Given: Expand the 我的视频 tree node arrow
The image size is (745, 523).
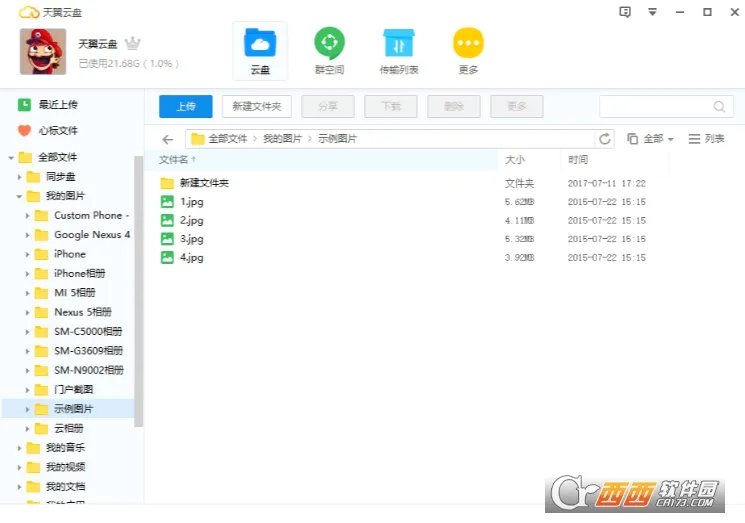Looking at the screenshot, I should 19,467.
